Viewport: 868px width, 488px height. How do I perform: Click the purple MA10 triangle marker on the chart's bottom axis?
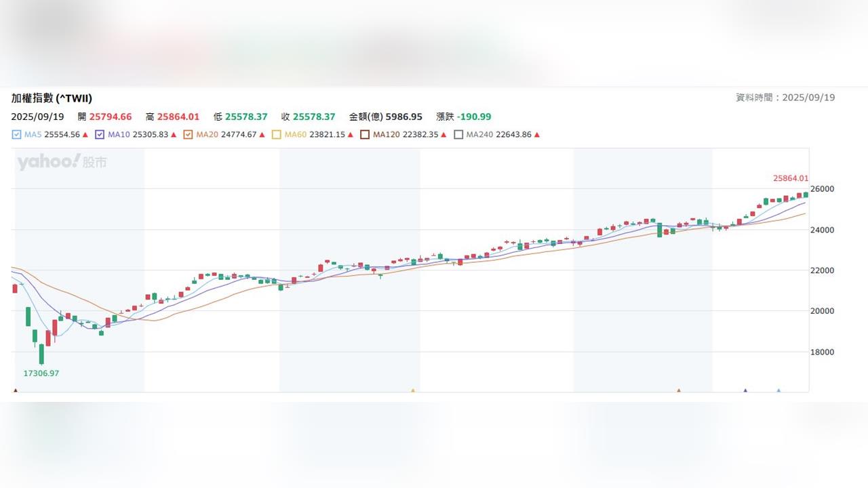745,390
